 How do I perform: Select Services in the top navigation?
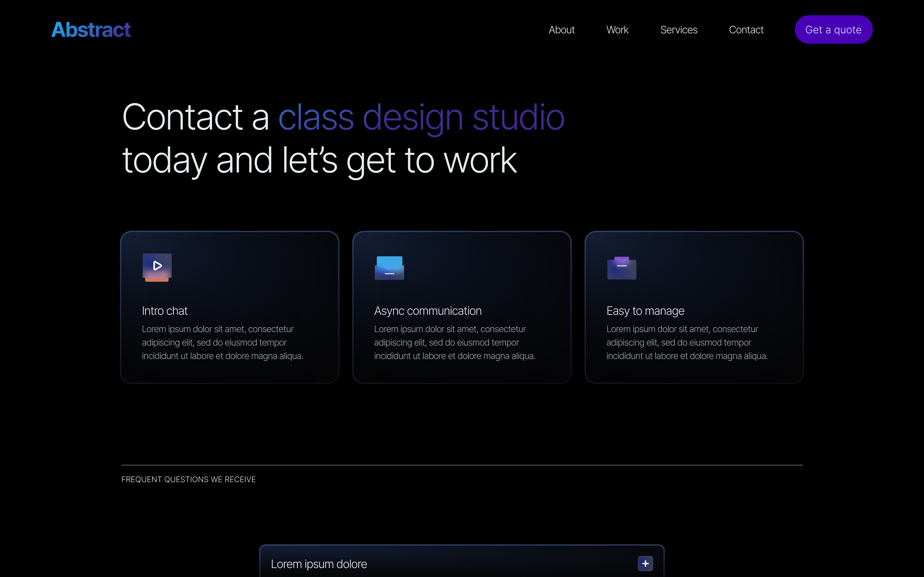pyautogui.click(x=679, y=29)
